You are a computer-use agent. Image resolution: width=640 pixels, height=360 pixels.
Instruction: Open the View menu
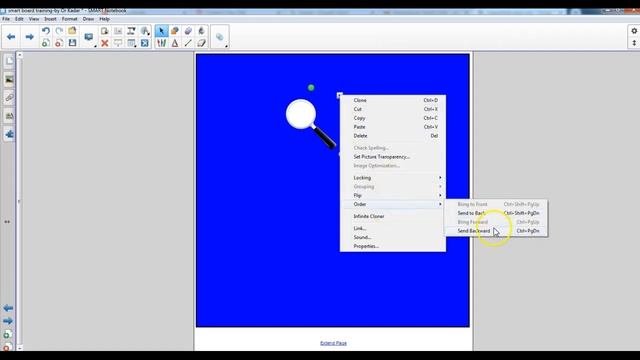click(x=34, y=19)
